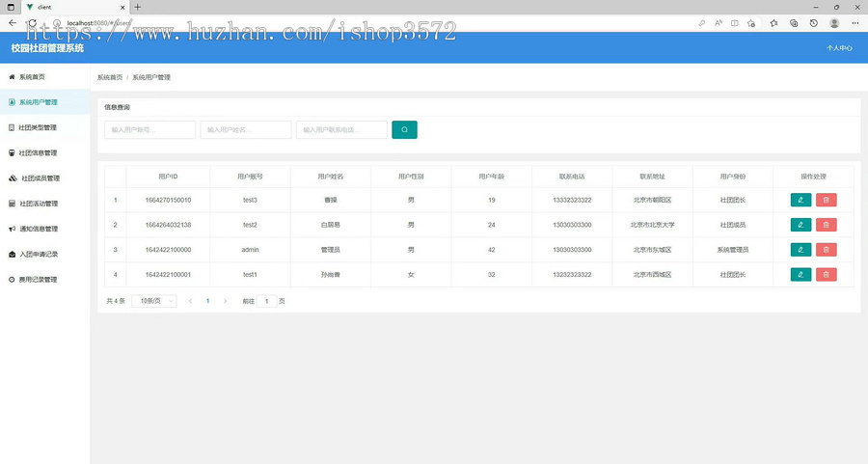The height and width of the screenshot is (464, 868).
Task: Click the 社团成员 role cell
Action: (x=732, y=225)
